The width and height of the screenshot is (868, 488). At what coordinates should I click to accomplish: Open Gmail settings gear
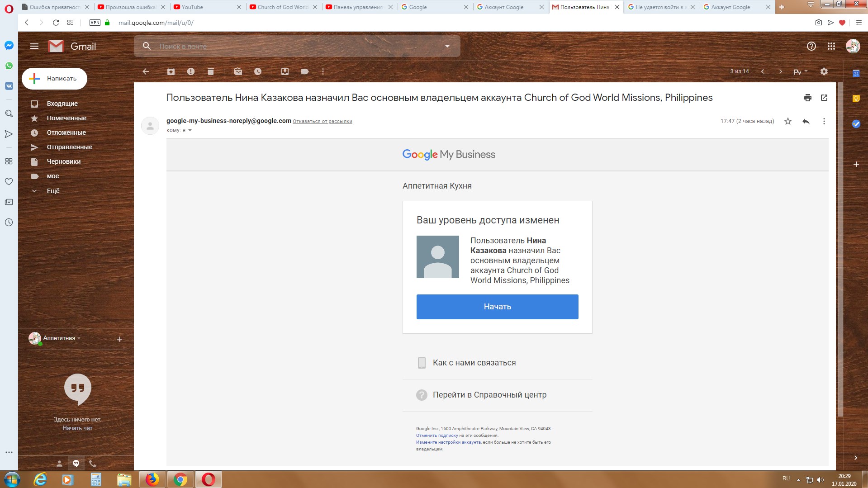pyautogui.click(x=824, y=71)
